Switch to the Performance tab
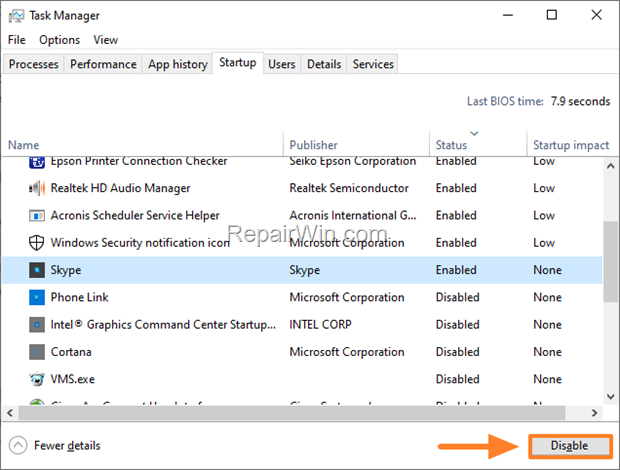This screenshot has width=620, height=470. pyautogui.click(x=103, y=64)
